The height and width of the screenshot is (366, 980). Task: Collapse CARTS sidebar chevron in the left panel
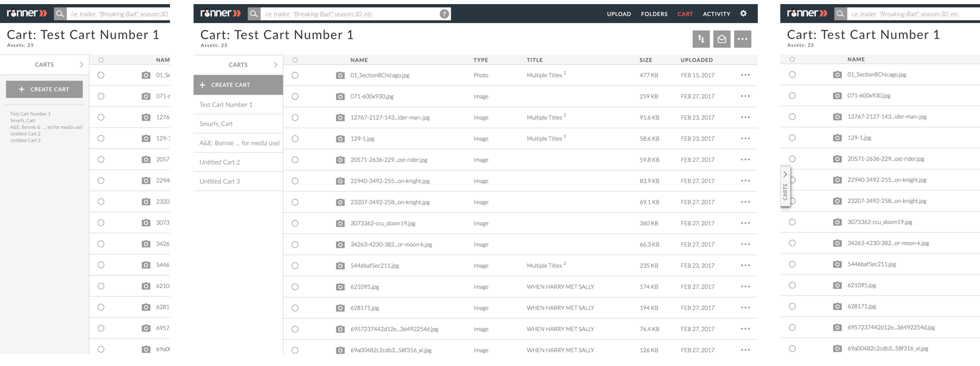tap(81, 65)
